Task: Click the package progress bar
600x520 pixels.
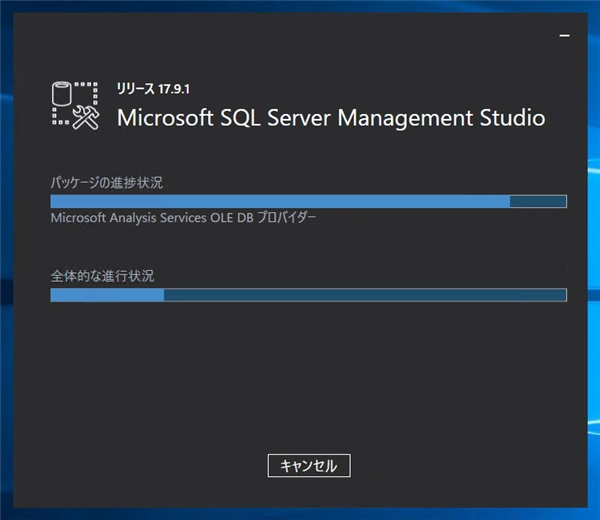Action: point(308,201)
